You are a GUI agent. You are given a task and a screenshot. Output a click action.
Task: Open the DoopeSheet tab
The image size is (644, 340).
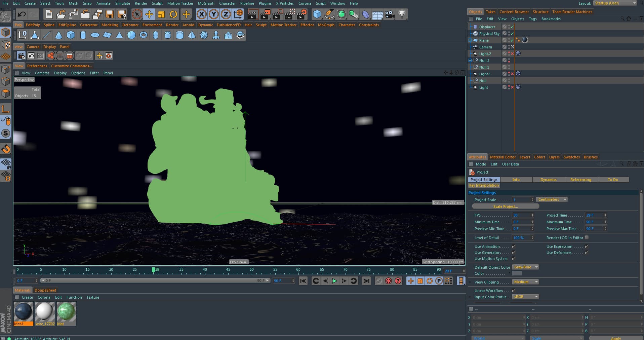[x=45, y=290]
